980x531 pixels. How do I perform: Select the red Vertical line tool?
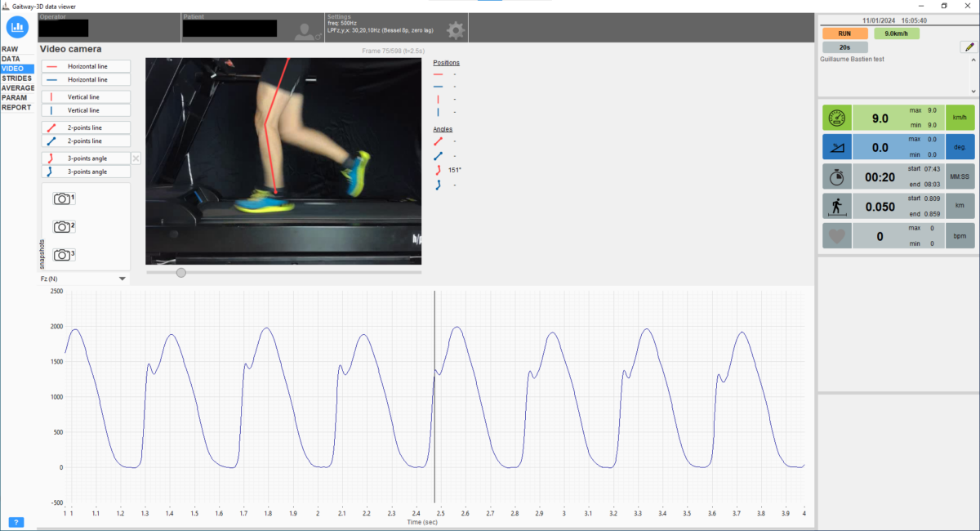(86, 96)
